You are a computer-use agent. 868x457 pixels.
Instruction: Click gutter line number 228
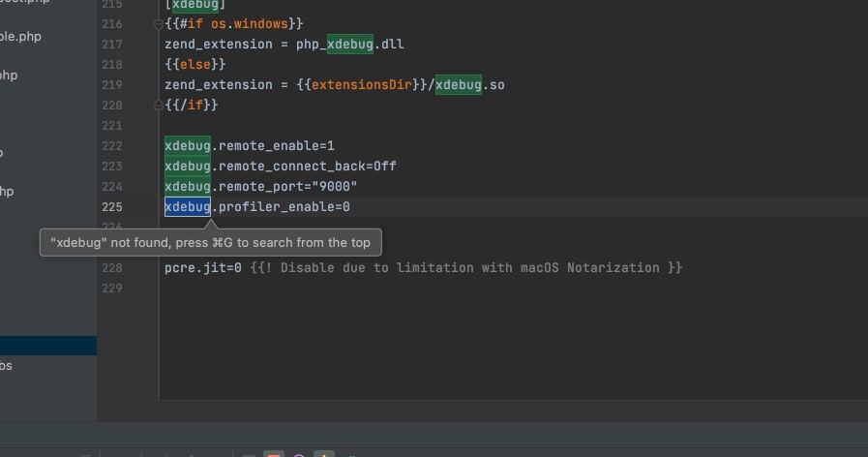[x=112, y=267]
